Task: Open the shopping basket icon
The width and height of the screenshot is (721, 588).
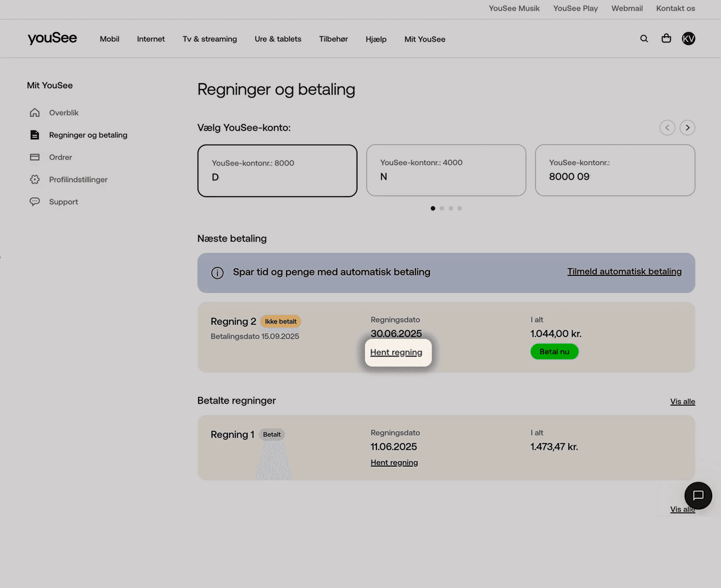Action: coord(666,38)
